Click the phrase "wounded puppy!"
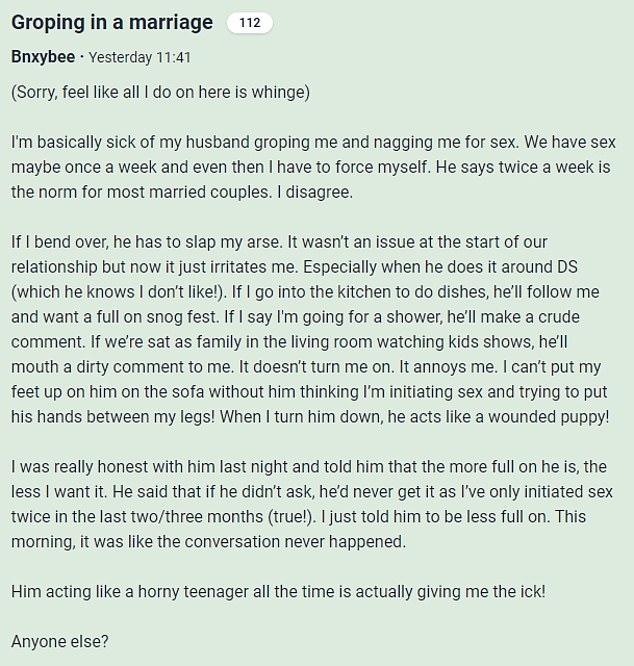Screen dimensions: 634x666 point(549,417)
